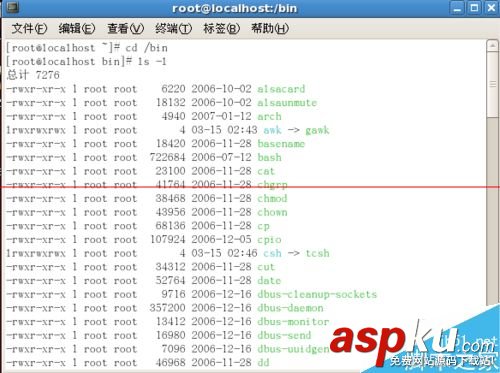Click the tcsh link target

pos(317,254)
